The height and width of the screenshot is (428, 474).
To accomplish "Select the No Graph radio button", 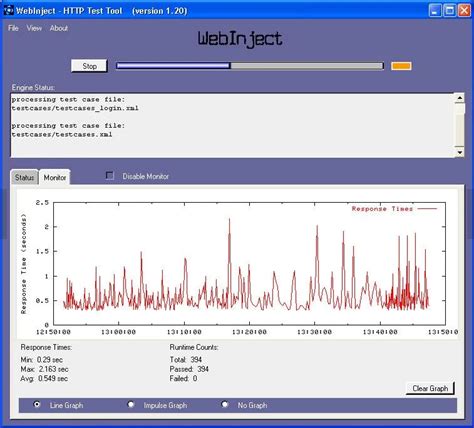I will tap(225, 405).
